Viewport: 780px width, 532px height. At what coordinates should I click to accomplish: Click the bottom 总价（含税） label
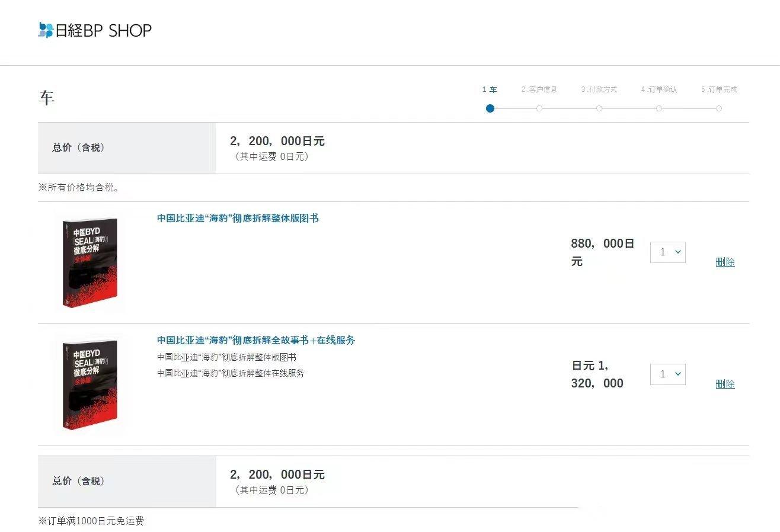point(79,481)
